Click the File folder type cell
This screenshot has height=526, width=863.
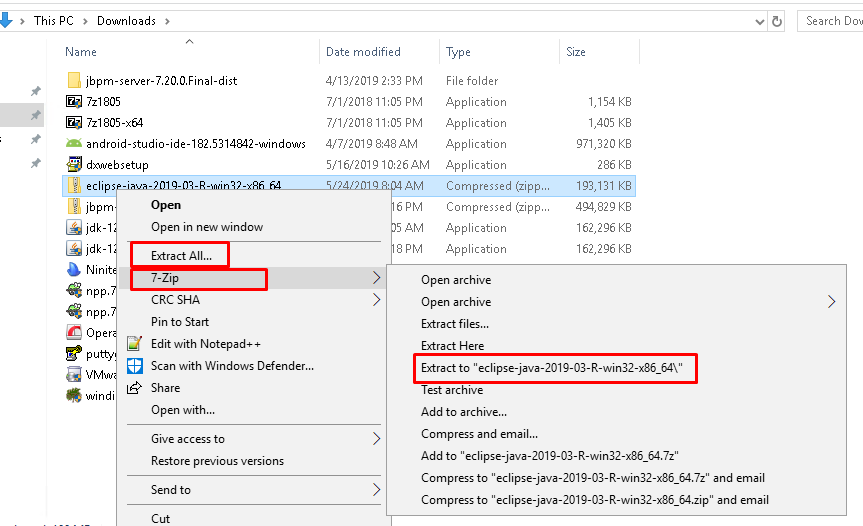[x=472, y=81]
